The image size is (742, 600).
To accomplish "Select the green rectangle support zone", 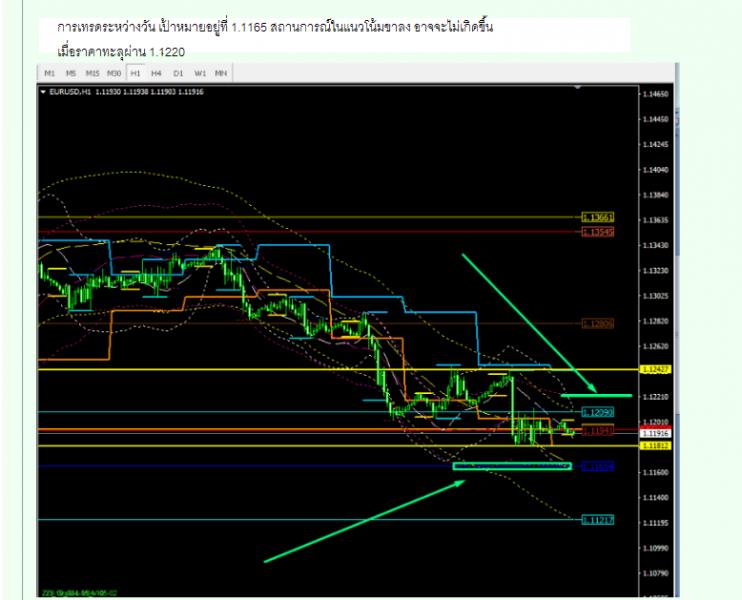I will coord(511,466).
